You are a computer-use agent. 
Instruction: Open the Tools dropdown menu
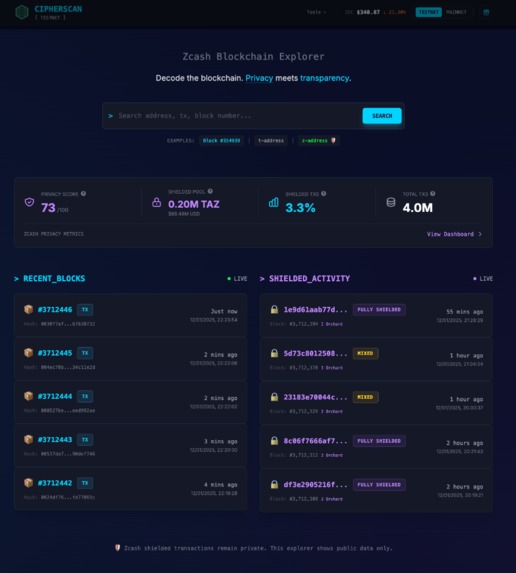(316, 12)
